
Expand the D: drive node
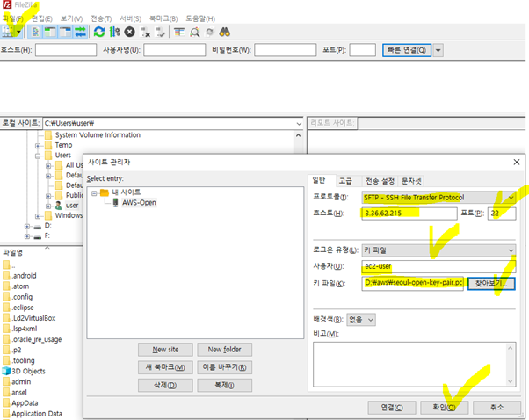27,227
